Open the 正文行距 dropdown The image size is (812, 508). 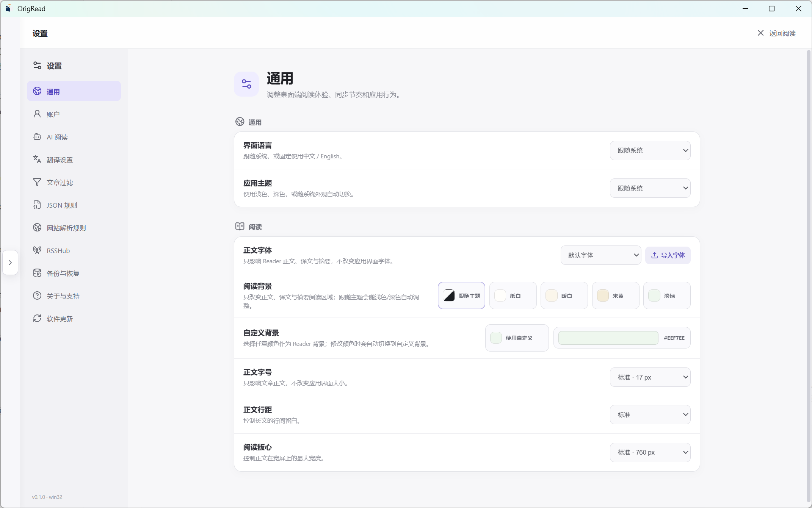coord(650,415)
